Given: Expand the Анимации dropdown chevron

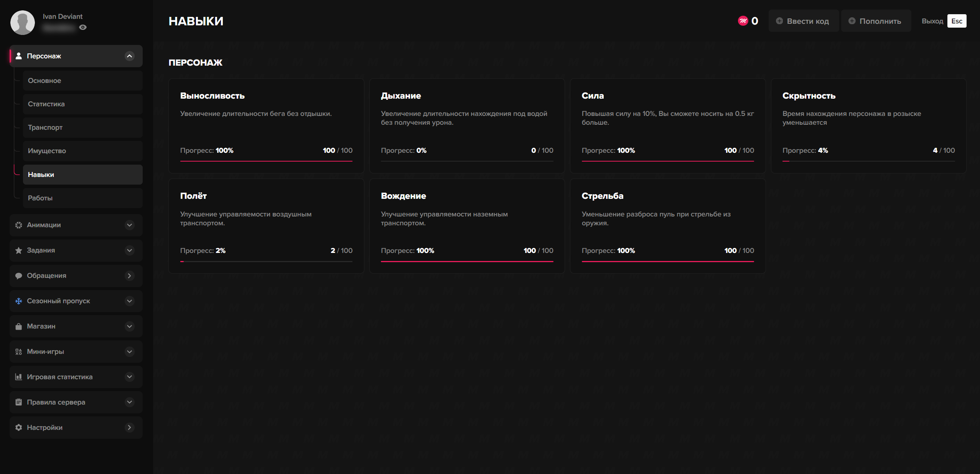Looking at the screenshot, I should (x=130, y=225).
